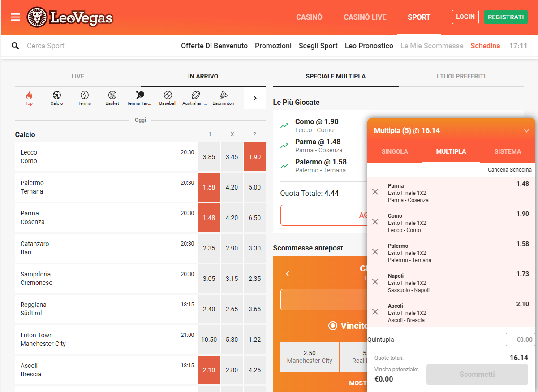
Task: Toggle Sampdoria win odds 3.05
Action: pos(209,279)
